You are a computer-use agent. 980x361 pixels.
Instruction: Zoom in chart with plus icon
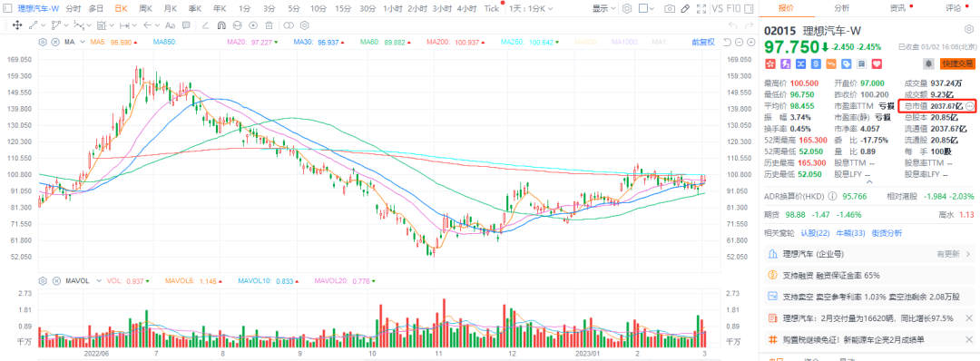pyautogui.click(x=750, y=42)
